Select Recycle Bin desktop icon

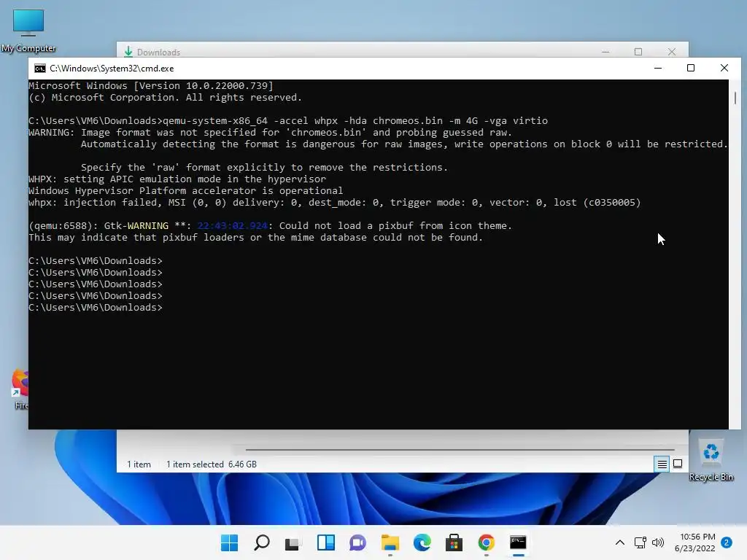pyautogui.click(x=711, y=460)
